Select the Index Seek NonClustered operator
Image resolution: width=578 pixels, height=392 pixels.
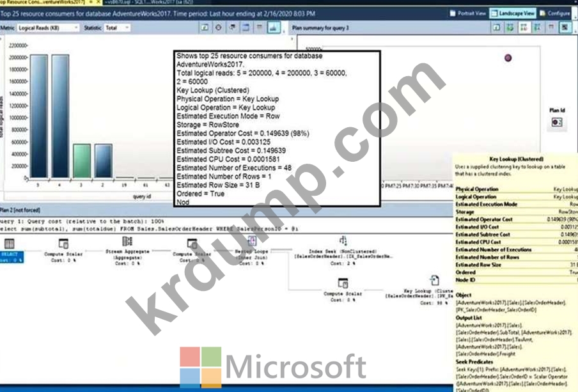coord(343,241)
